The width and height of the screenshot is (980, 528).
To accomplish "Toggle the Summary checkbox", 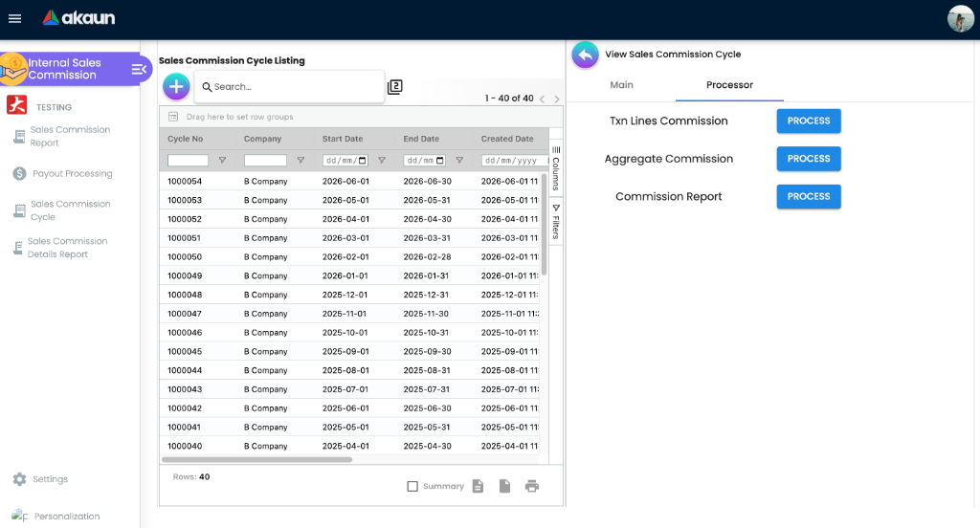I will point(412,486).
